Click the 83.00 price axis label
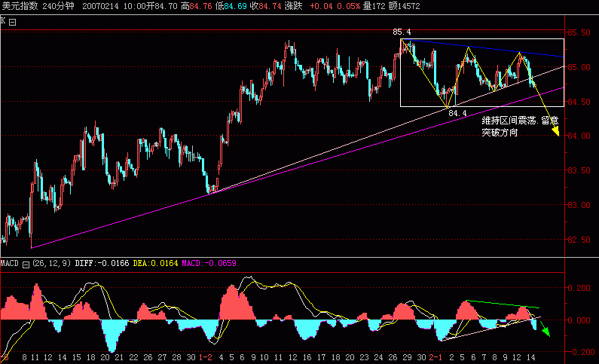599x364 pixels. coord(579,205)
